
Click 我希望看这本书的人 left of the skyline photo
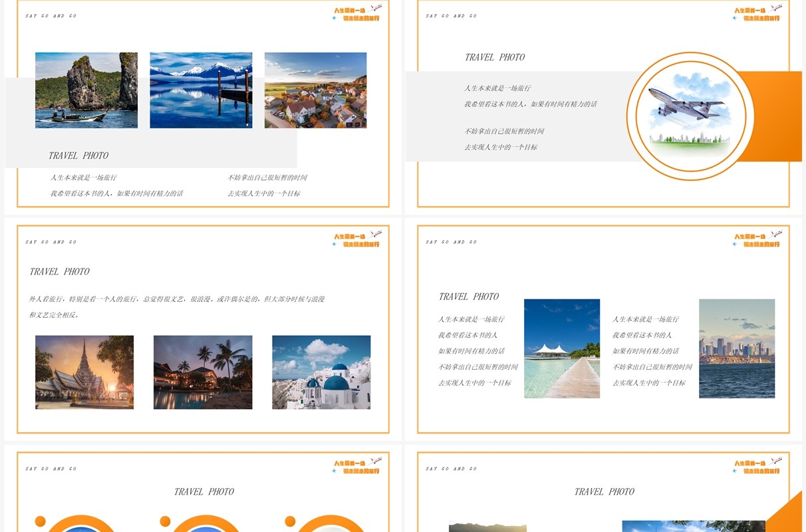[x=642, y=335]
